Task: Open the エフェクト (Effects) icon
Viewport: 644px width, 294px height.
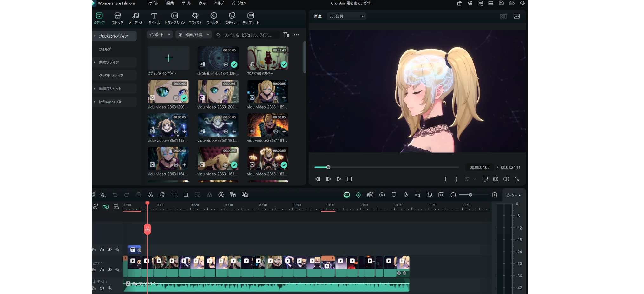Action: point(195,18)
